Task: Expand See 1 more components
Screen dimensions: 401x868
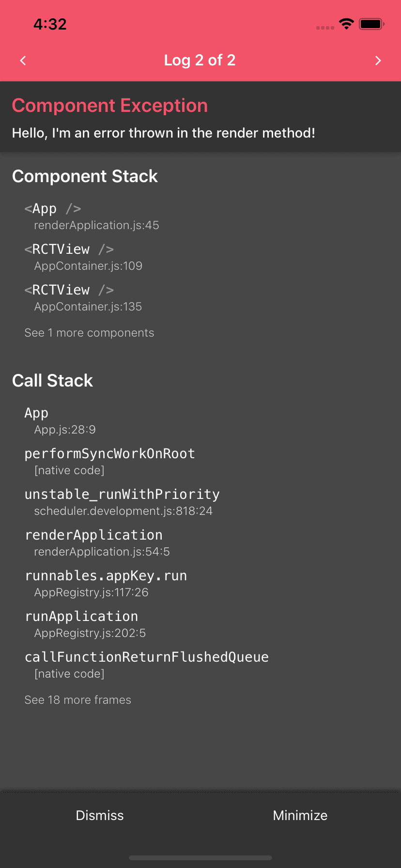Action: click(89, 333)
